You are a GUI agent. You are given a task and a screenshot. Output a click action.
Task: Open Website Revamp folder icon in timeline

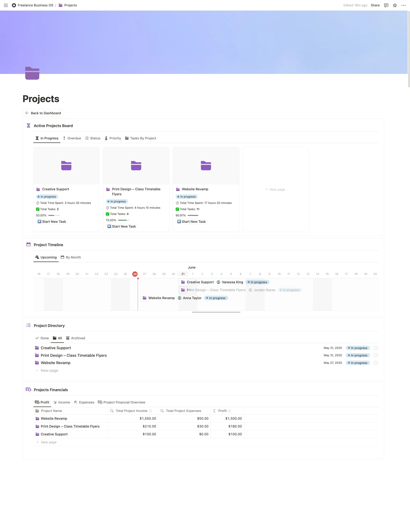pos(145,298)
